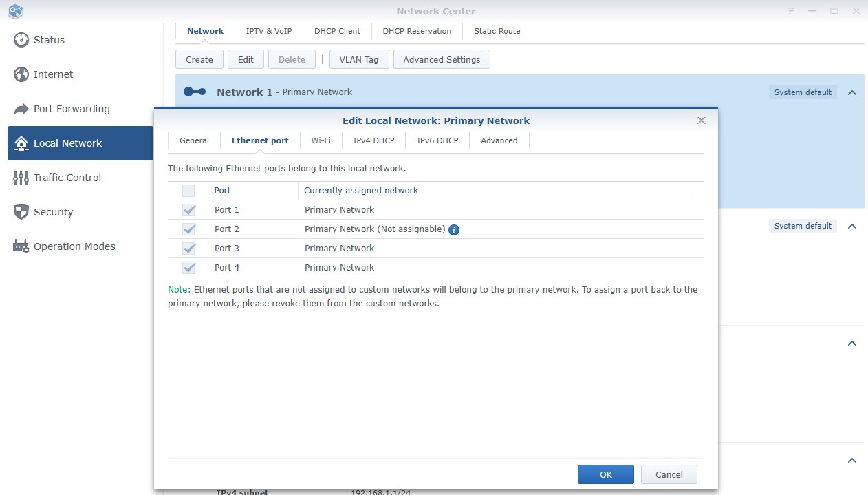Toggle select-all checkbox in Port header
868x495 pixels.
pyautogui.click(x=188, y=191)
